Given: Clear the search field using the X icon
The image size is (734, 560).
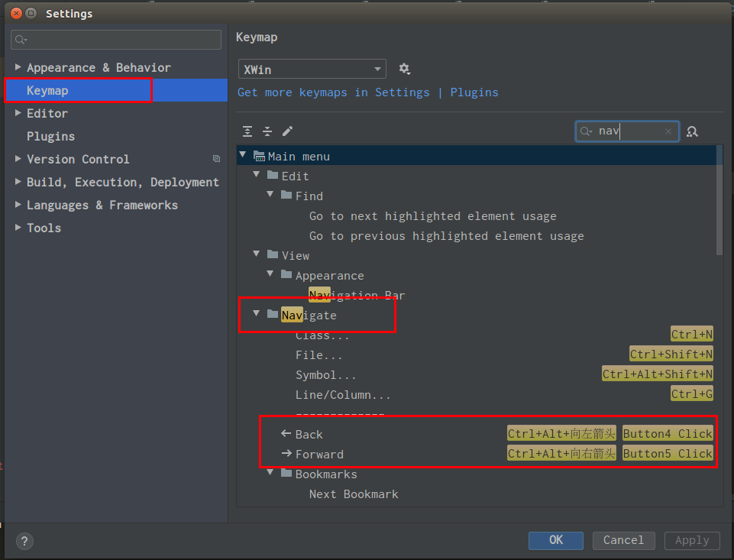Looking at the screenshot, I should (668, 131).
